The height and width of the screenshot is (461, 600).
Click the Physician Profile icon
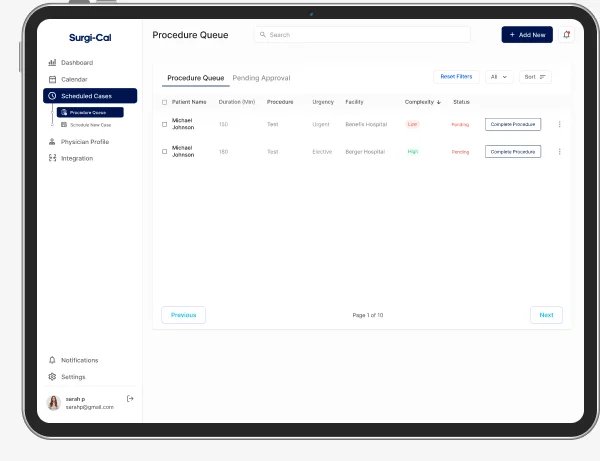(x=52, y=142)
